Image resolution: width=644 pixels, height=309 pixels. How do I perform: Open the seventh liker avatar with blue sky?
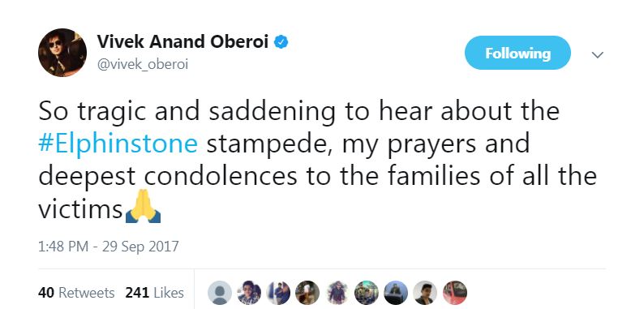(x=396, y=293)
